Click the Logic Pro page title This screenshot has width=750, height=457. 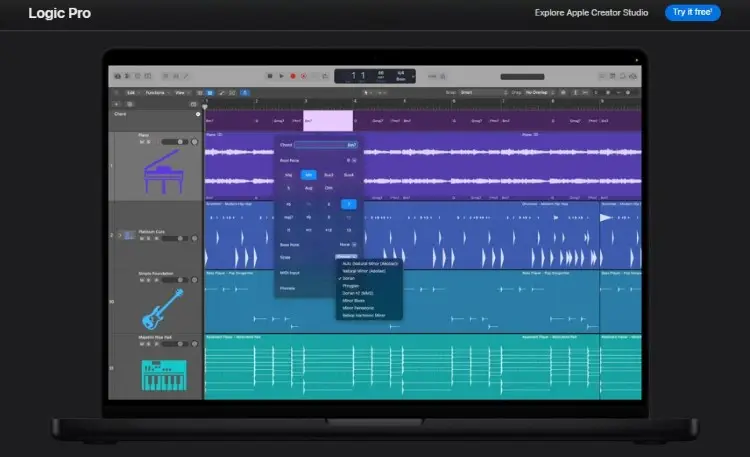59,13
